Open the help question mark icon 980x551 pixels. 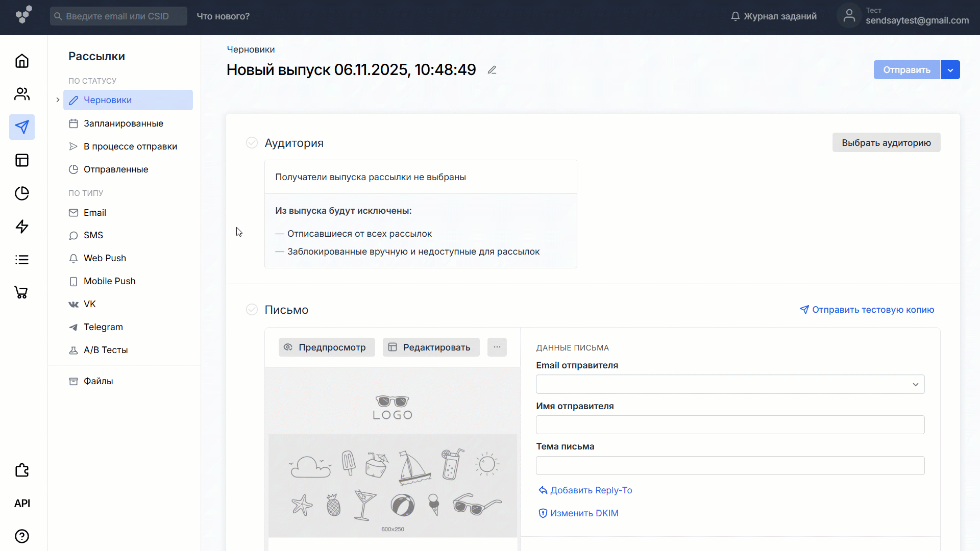pyautogui.click(x=22, y=536)
